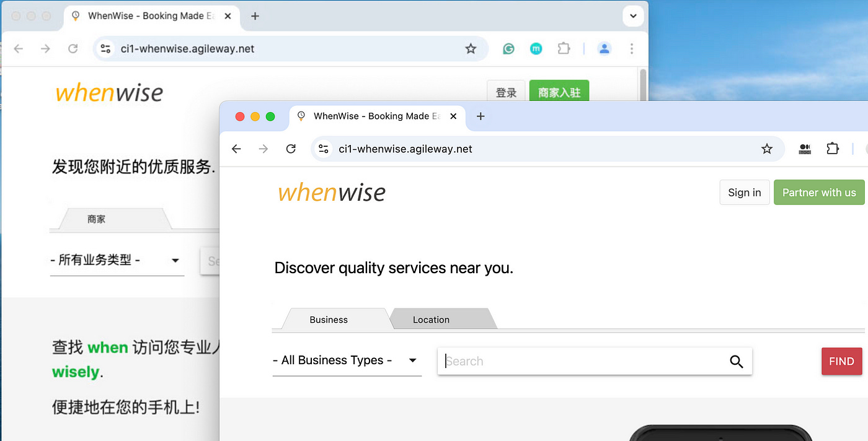The image size is (868, 441).
Task: Click 登录 button in rear window
Action: click(x=506, y=92)
